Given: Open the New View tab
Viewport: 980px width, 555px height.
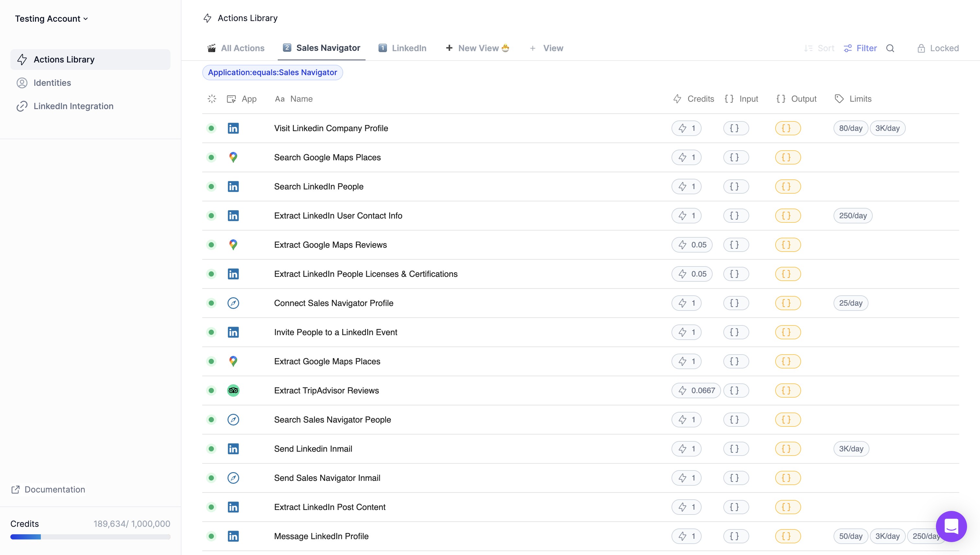Looking at the screenshot, I should 478,48.
